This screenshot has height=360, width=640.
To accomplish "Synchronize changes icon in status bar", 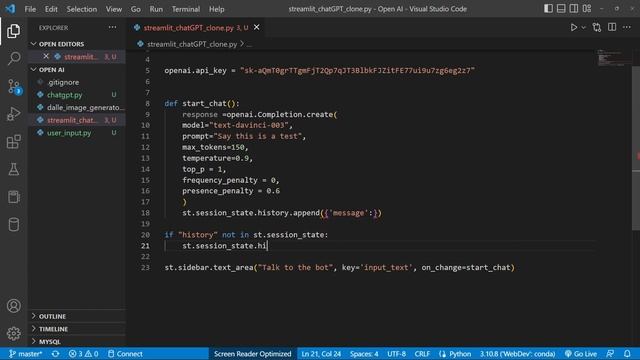I will (x=55, y=354).
